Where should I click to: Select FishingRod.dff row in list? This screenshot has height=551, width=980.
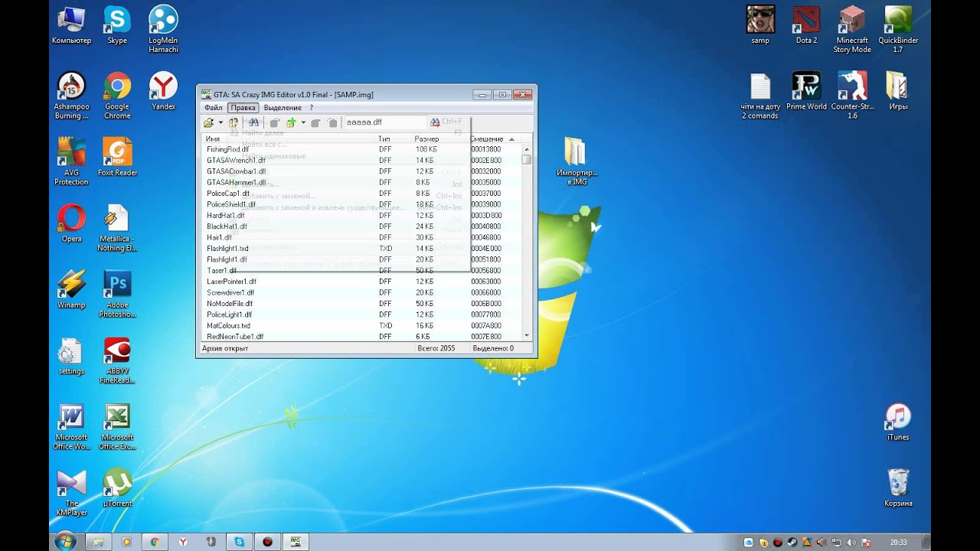pyautogui.click(x=361, y=149)
